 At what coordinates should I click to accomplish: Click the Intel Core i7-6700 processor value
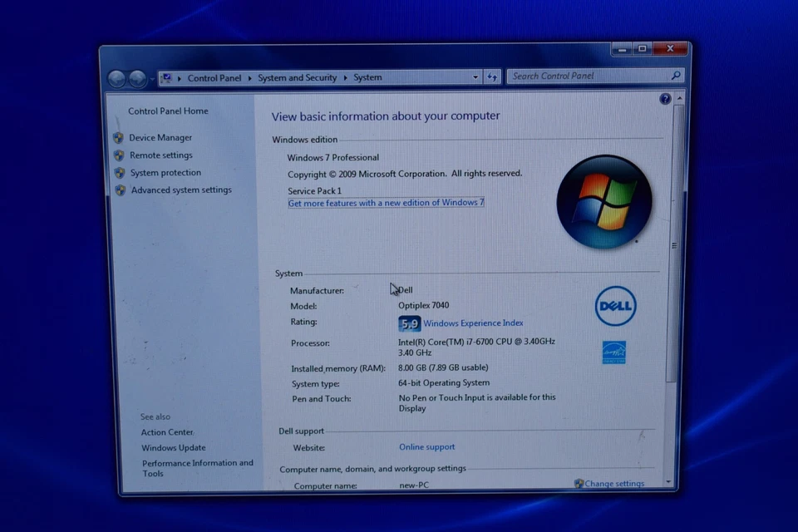(476, 347)
